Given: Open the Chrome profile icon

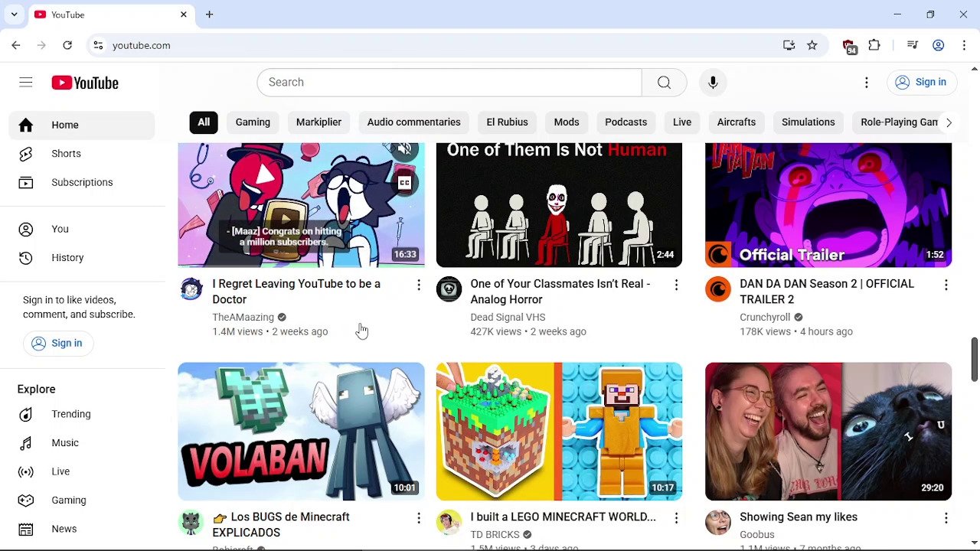Looking at the screenshot, I should 938,45.
